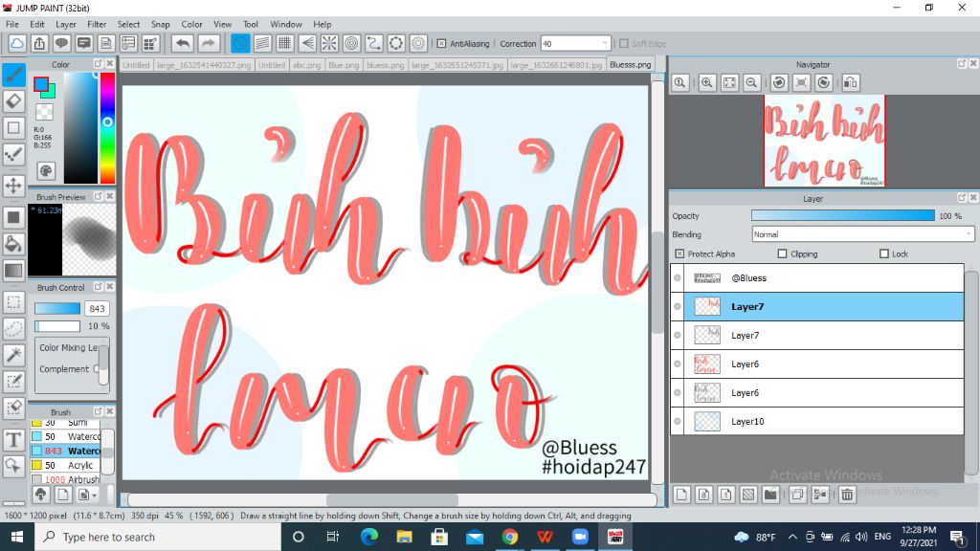
Task: Enable crisscross grid snap
Action: click(285, 44)
